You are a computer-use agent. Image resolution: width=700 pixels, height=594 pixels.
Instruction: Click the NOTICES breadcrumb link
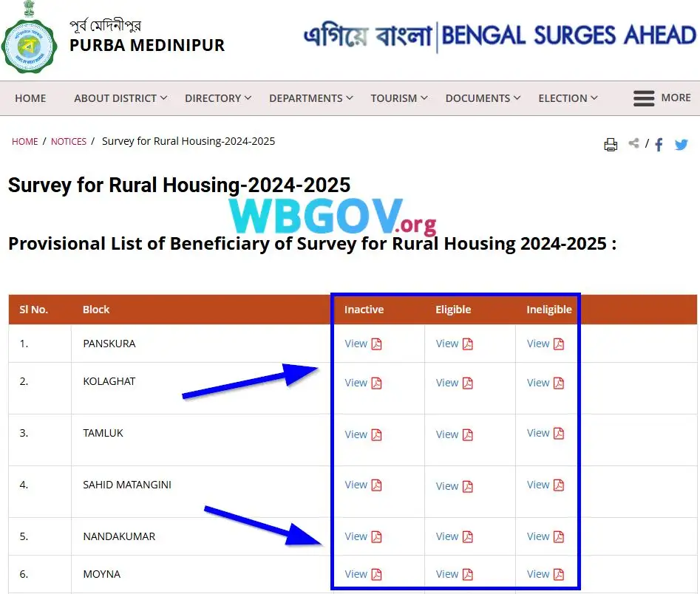68,141
